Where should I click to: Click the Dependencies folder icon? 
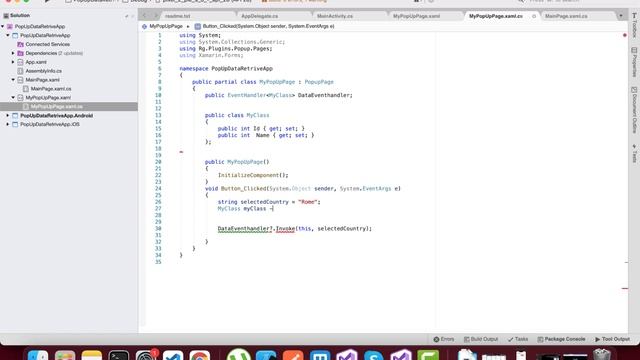20,53
